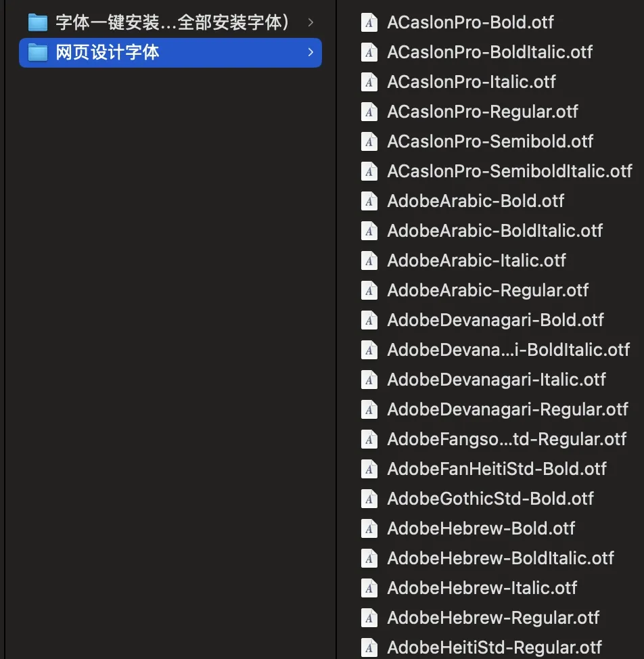Click the icon for AdobeGothicStd-Bold.otf
The height and width of the screenshot is (659, 644).
pos(369,499)
